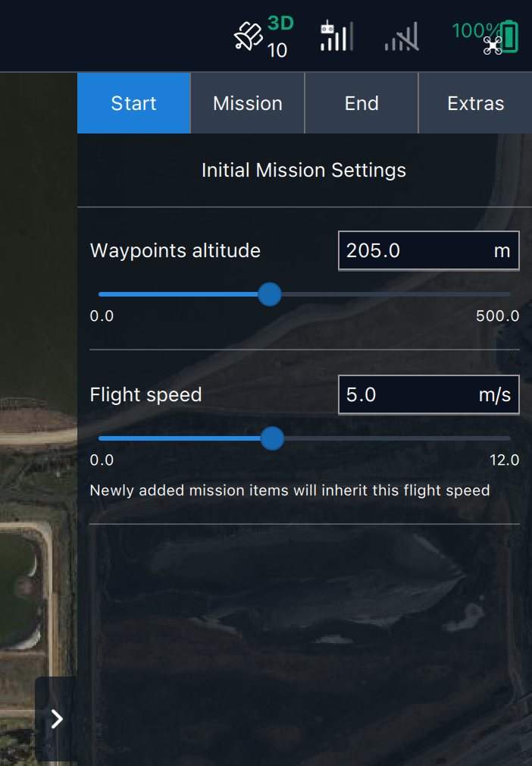Expand the side panel with the chevron arrow
This screenshot has height=766, width=532.
click(57, 719)
